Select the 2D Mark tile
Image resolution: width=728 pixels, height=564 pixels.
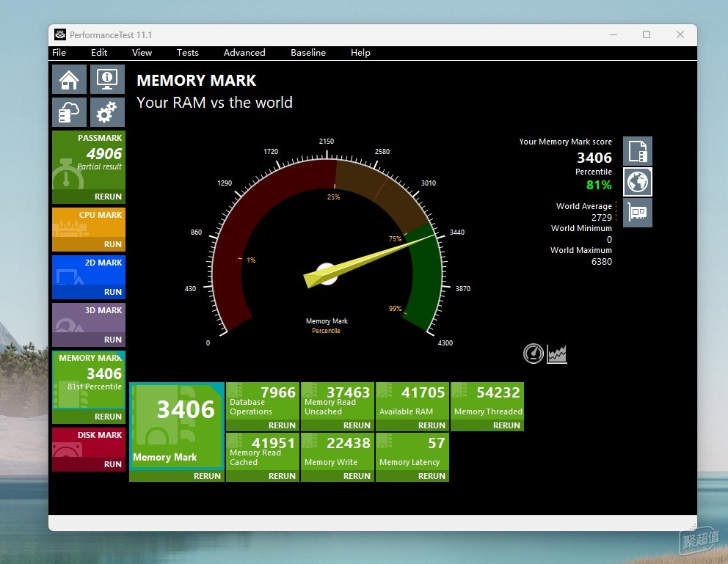tap(89, 271)
